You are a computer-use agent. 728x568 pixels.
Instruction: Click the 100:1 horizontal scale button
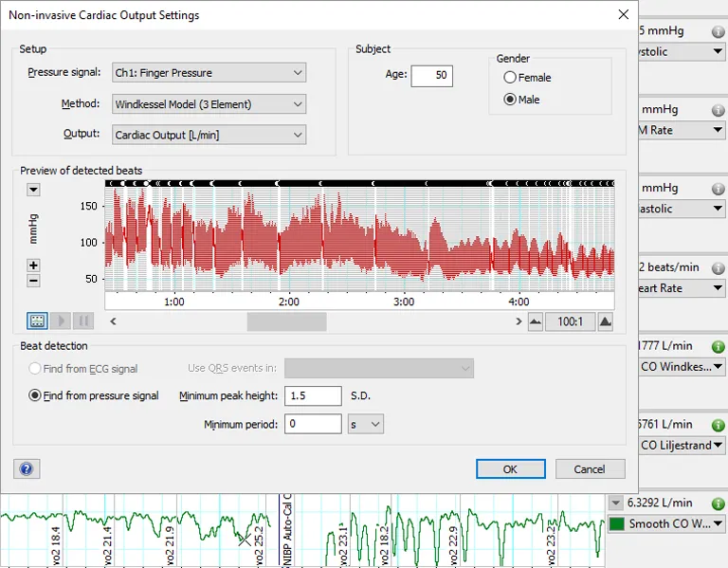click(x=570, y=321)
